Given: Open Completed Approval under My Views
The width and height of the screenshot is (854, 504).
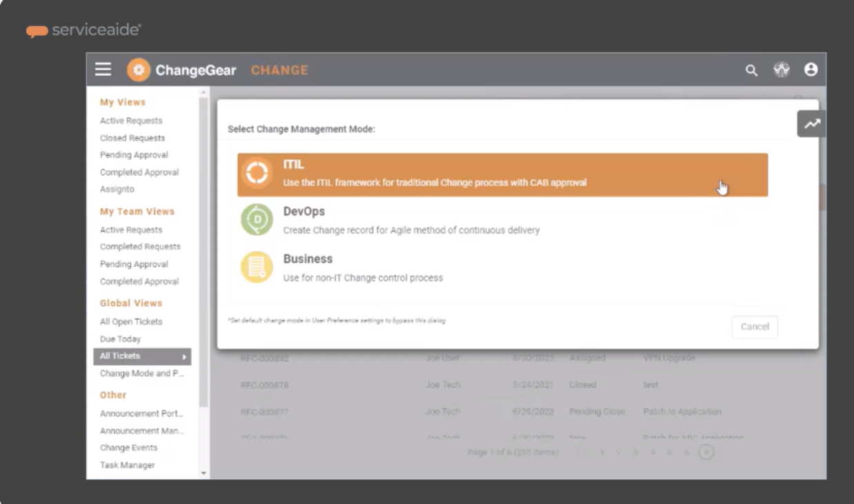Looking at the screenshot, I should [x=139, y=172].
